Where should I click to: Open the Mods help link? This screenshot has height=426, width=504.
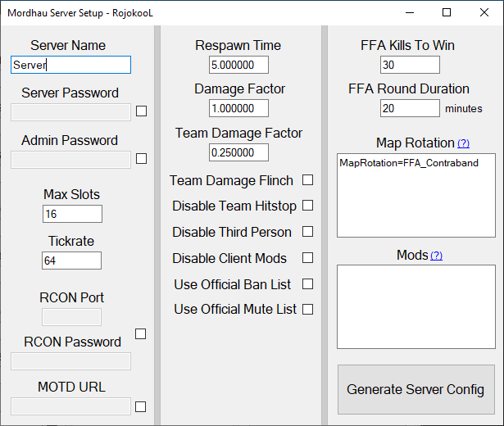pyautogui.click(x=437, y=256)
